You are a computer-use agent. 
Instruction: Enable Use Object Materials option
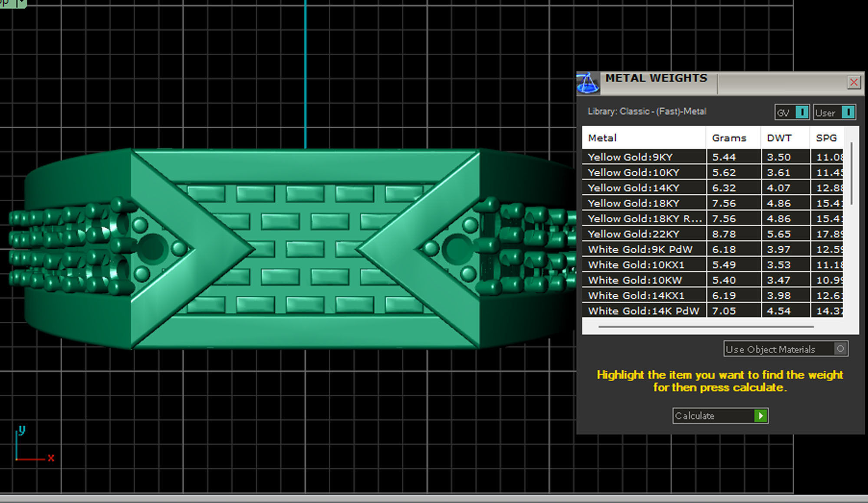click(x=840, y=349)
